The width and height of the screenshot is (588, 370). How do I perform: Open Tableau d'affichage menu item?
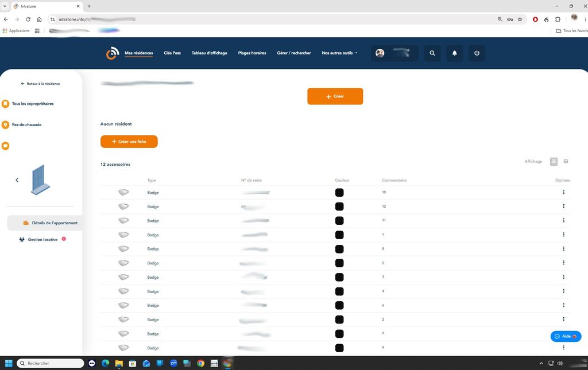(209, 53)
